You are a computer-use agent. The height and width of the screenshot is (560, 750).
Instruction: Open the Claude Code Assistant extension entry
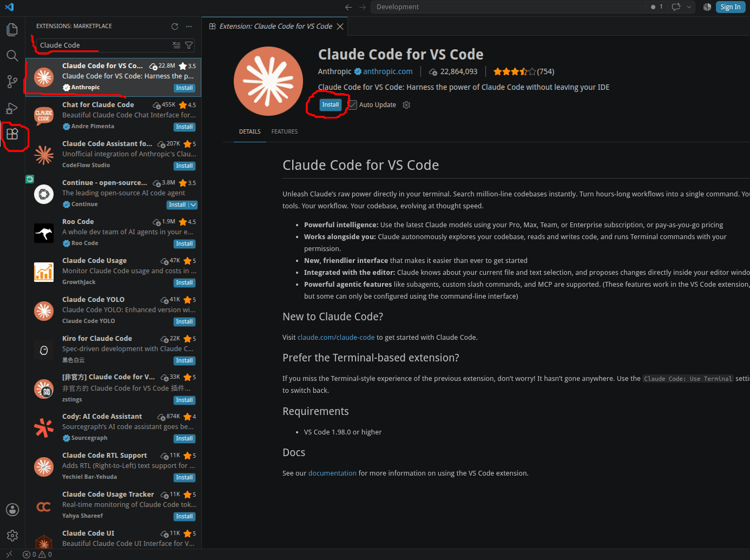(114, 155)
